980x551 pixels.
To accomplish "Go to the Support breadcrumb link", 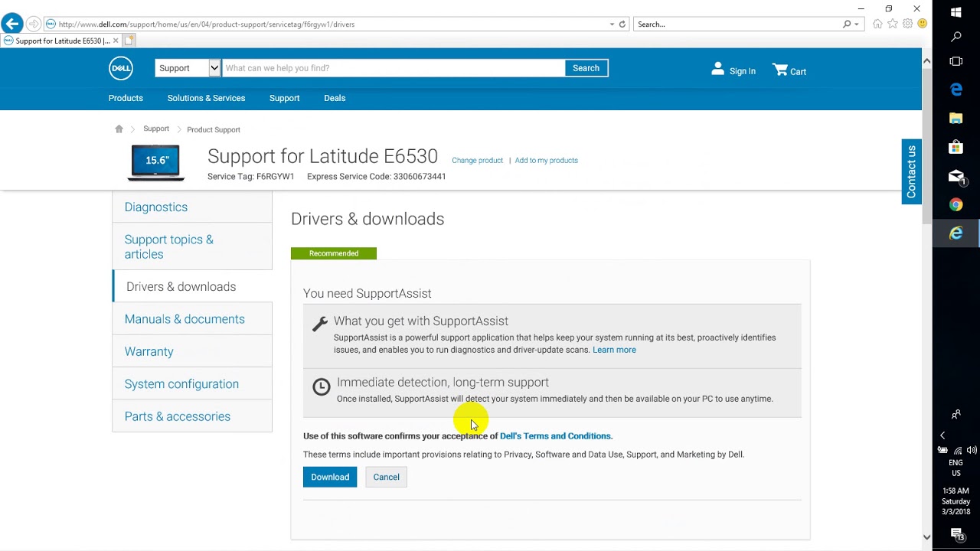I will (x=156, y=129).
